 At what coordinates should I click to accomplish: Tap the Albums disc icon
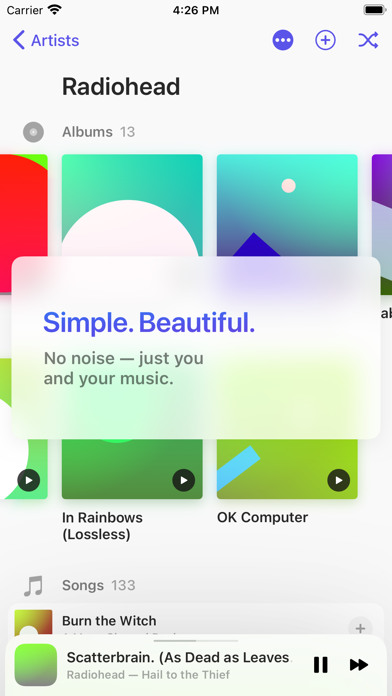pos(33,132)
